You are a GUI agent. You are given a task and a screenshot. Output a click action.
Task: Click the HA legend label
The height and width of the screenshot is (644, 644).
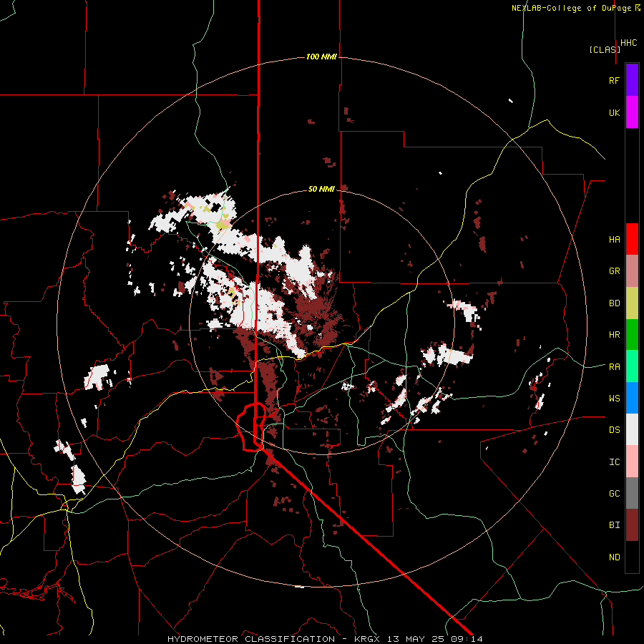(614, 239)
